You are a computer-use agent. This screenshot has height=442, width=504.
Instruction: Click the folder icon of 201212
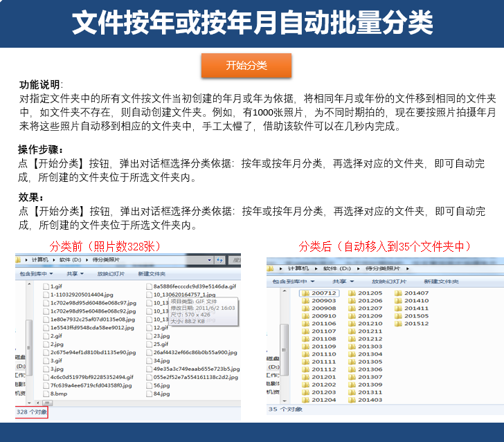(352, 339)
